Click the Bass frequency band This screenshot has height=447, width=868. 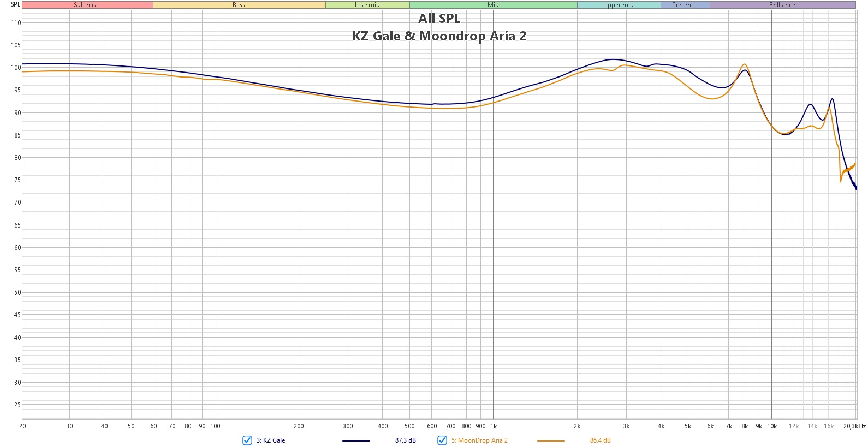(x=239, y=5)
